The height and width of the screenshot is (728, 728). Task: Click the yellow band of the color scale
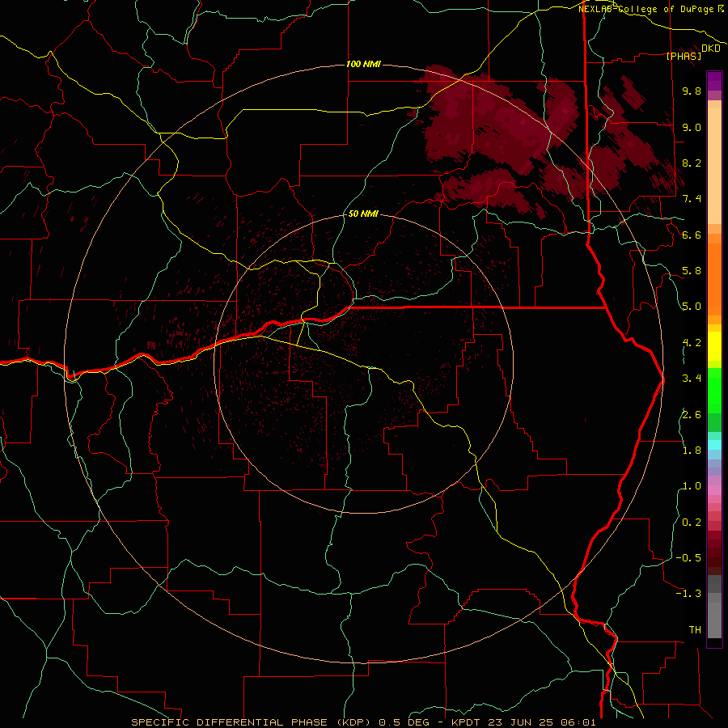click(x=714, y=346)
